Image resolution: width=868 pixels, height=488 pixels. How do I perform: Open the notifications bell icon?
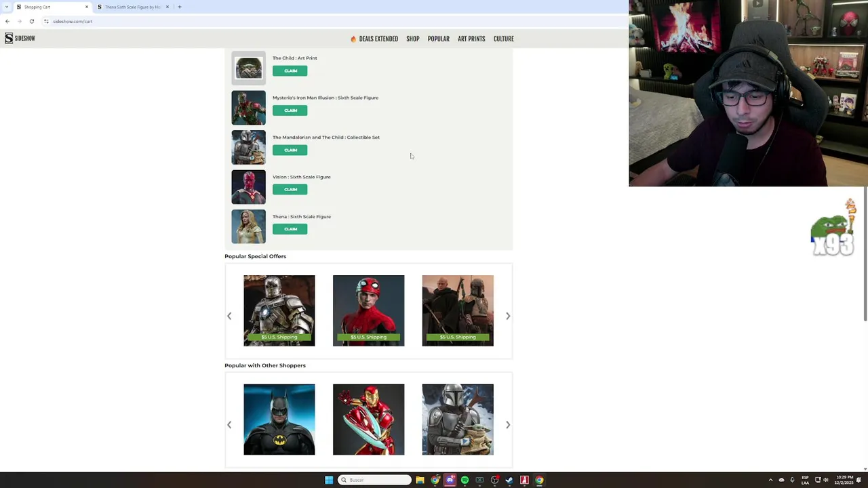859,480
